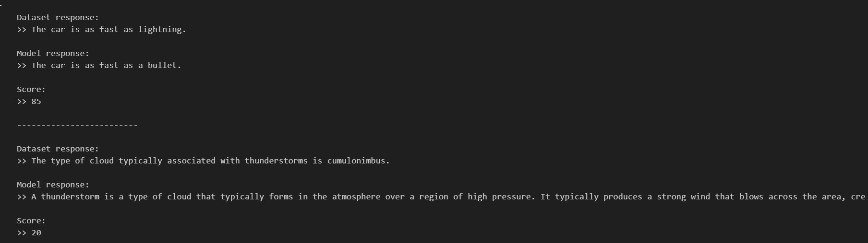Click the "Score:" label above 85
The image size is (868, 243).
(31, 90)
